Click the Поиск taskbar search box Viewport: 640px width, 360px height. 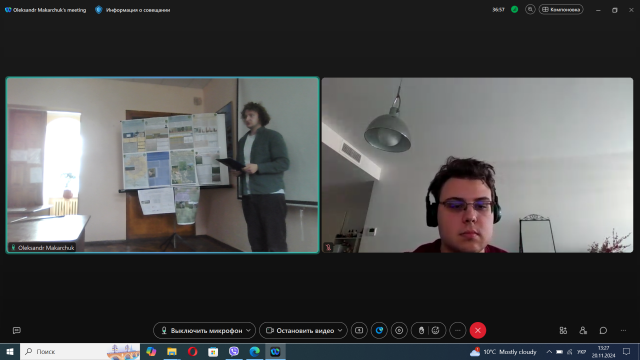80,351
